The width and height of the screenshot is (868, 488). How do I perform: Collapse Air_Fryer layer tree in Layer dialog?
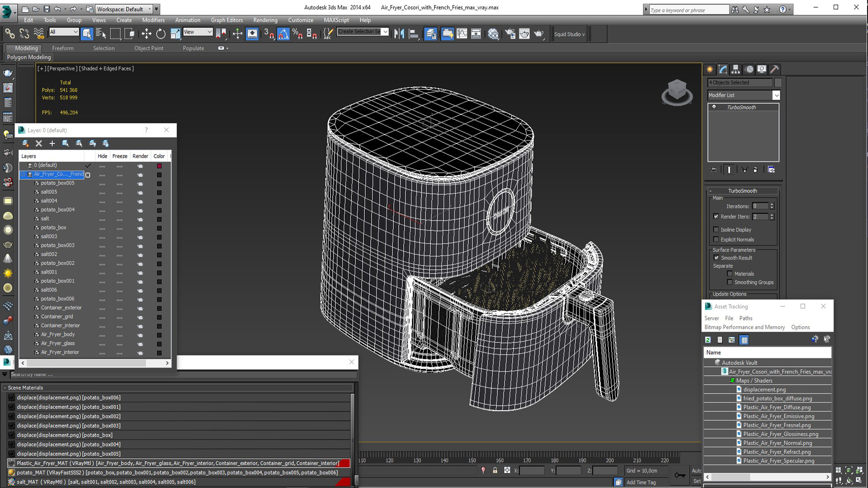(x=23, y=174)
